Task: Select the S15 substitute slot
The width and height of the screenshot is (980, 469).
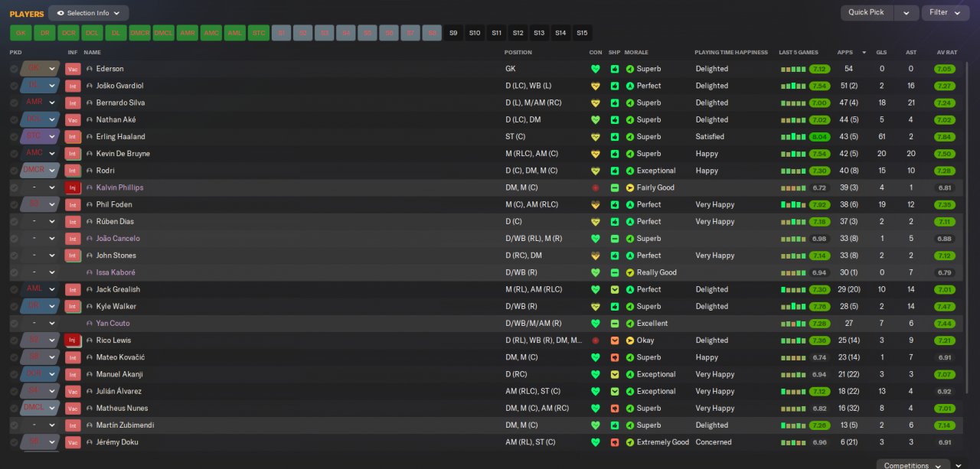Action: 582,33
